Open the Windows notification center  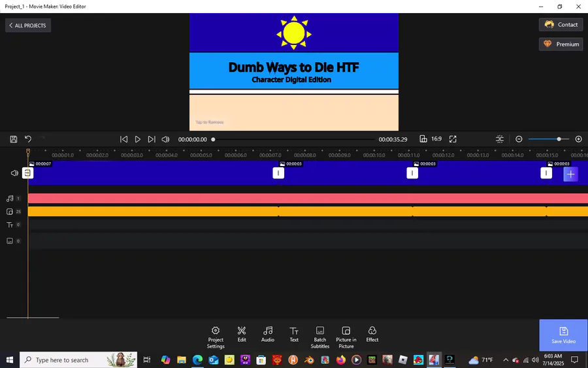tap(574, 360)
